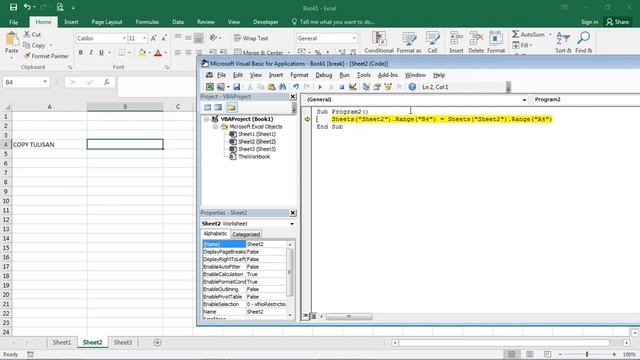Click zoom slider in Excel status bar

pyautogui.click(x=587, y=354)
